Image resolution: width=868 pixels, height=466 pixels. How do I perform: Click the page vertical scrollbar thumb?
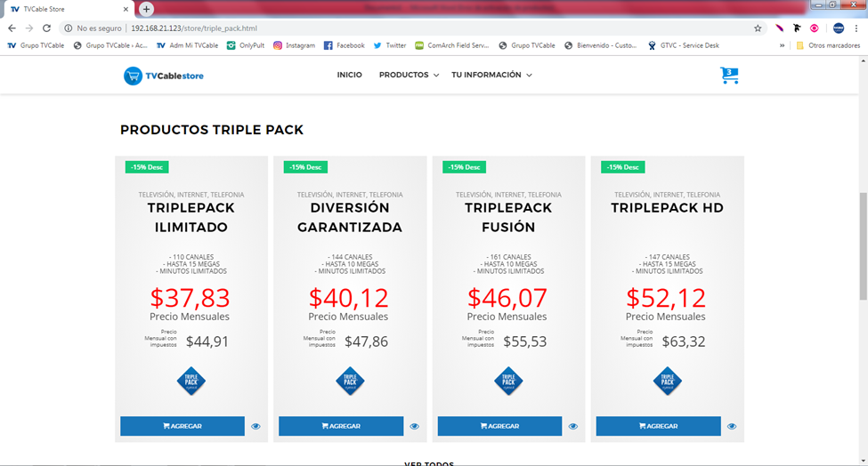click(863, 246)
